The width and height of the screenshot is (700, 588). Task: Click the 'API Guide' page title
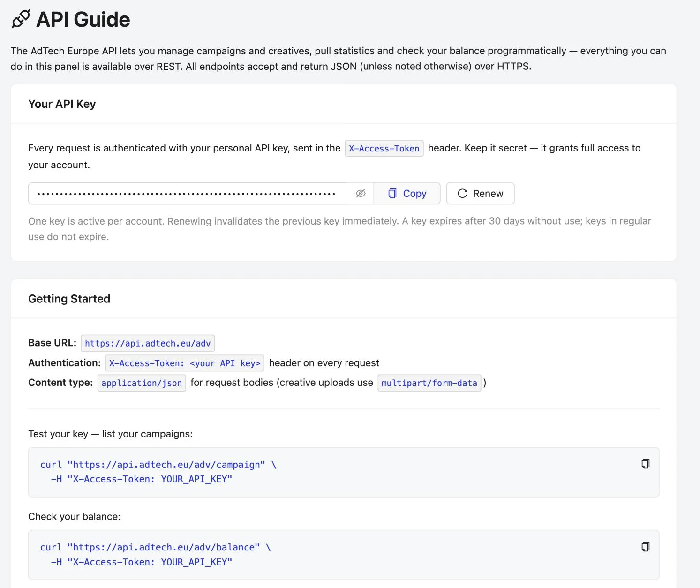(x=83, y=20)
